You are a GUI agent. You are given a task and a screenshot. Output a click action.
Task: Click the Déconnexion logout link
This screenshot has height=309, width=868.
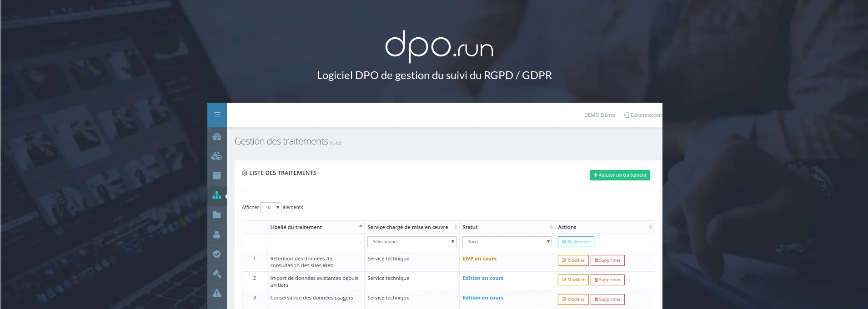(643, 115)
